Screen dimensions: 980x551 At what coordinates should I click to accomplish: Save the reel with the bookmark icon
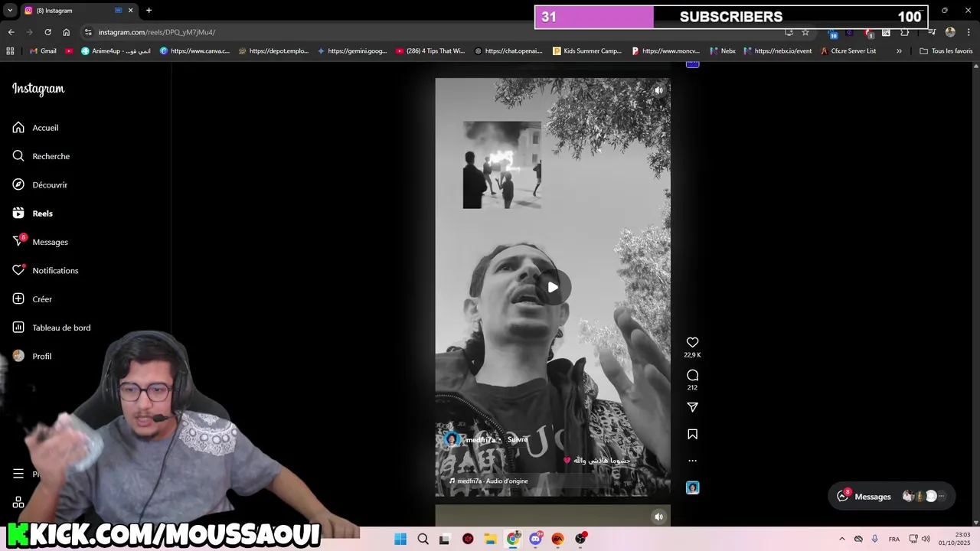(x=692, y=435)
